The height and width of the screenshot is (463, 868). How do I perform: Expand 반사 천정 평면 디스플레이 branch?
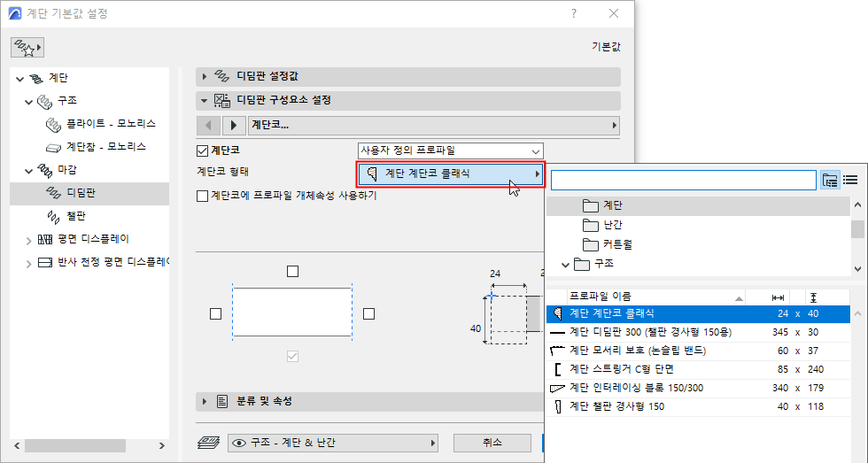[28, 263]
